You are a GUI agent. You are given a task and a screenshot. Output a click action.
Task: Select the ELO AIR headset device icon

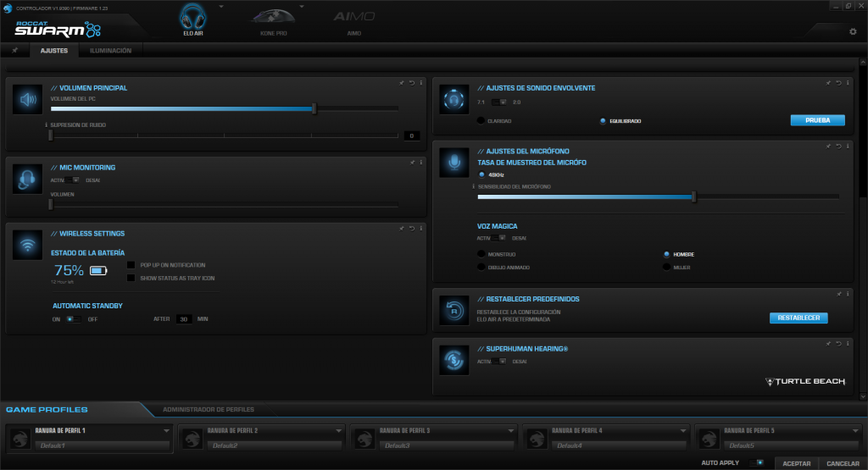coord(192,17)
